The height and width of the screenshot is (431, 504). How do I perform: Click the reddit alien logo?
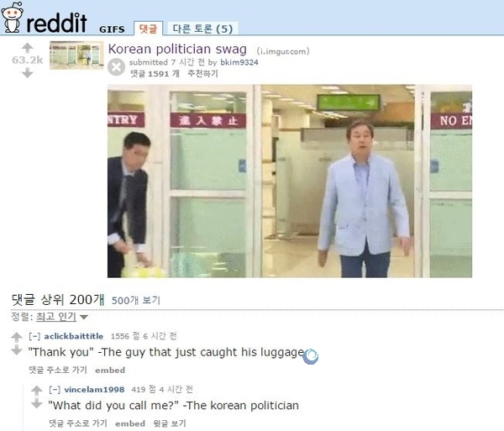coord(13,18)
